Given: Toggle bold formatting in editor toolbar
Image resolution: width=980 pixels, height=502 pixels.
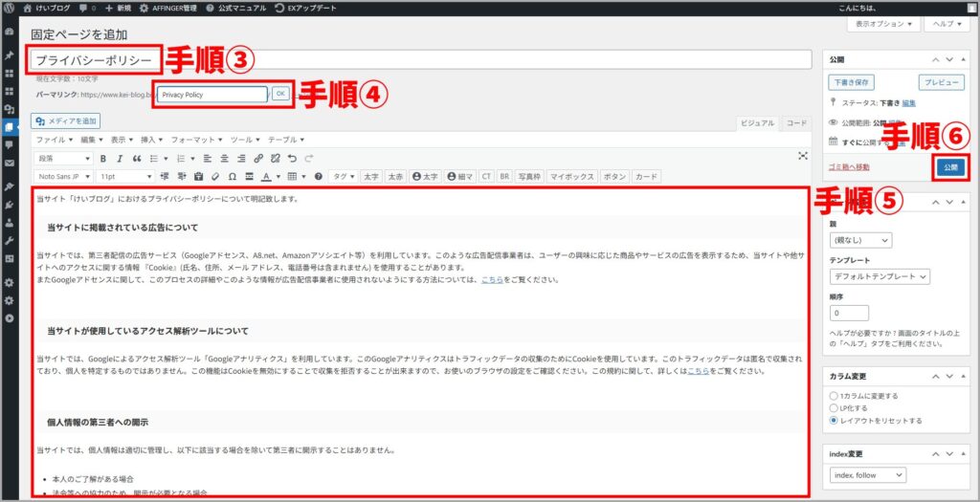Looking at the screenshot, I should tap(103, 159).
